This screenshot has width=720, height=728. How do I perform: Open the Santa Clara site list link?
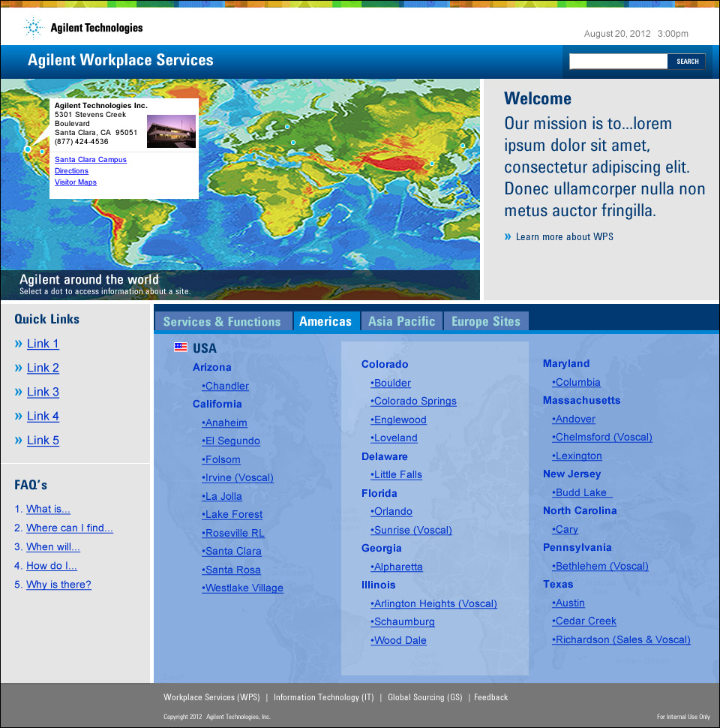[x=232, y=551]
